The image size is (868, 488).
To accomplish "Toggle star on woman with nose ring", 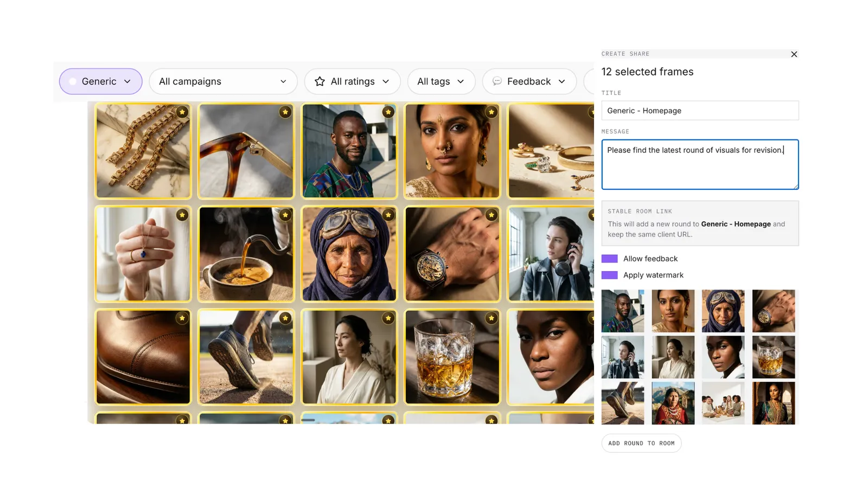I will pyautogui.click(x=492, y=112).
